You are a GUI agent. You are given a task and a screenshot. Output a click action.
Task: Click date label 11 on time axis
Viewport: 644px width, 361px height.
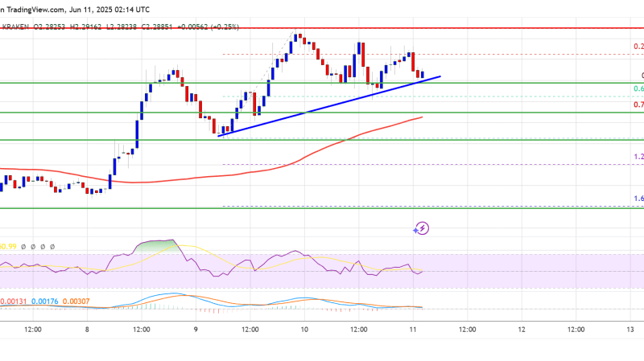413,330
